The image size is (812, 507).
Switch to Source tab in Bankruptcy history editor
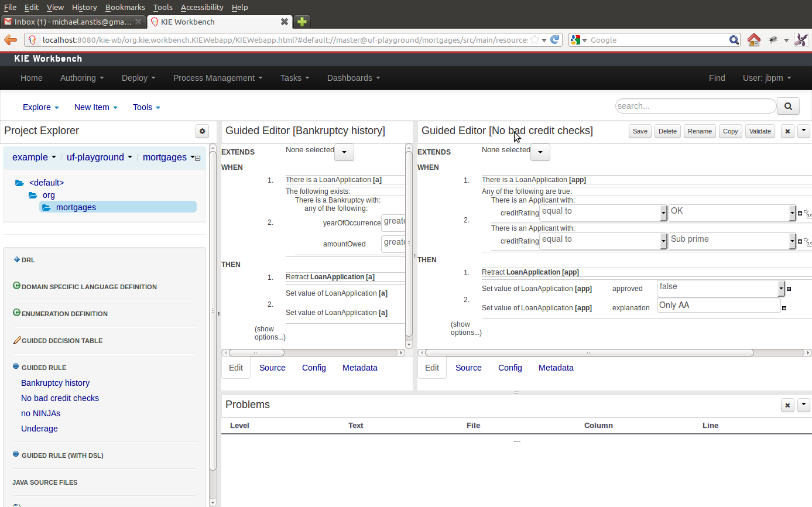(x=272, y=368)
